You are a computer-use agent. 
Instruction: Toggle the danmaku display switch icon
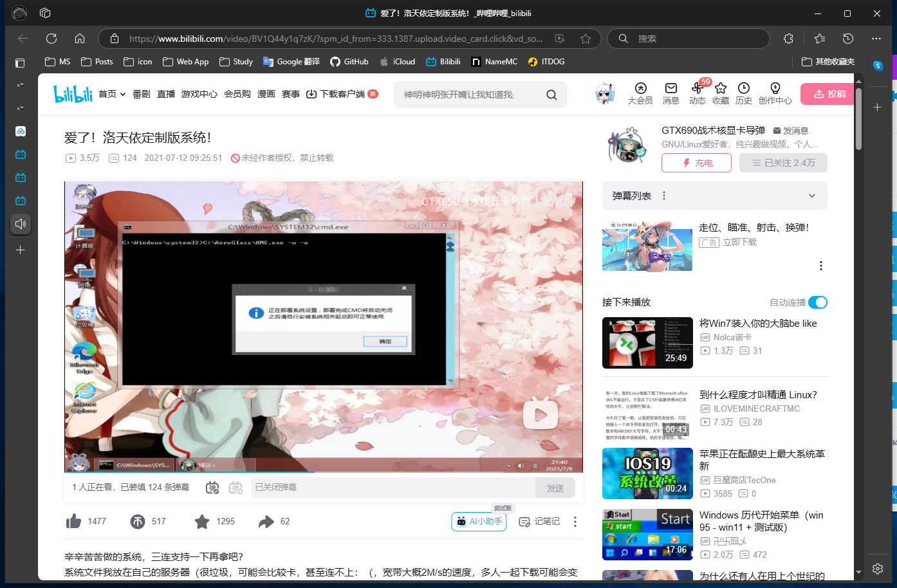pyautogui.click(x=212, y=488)
